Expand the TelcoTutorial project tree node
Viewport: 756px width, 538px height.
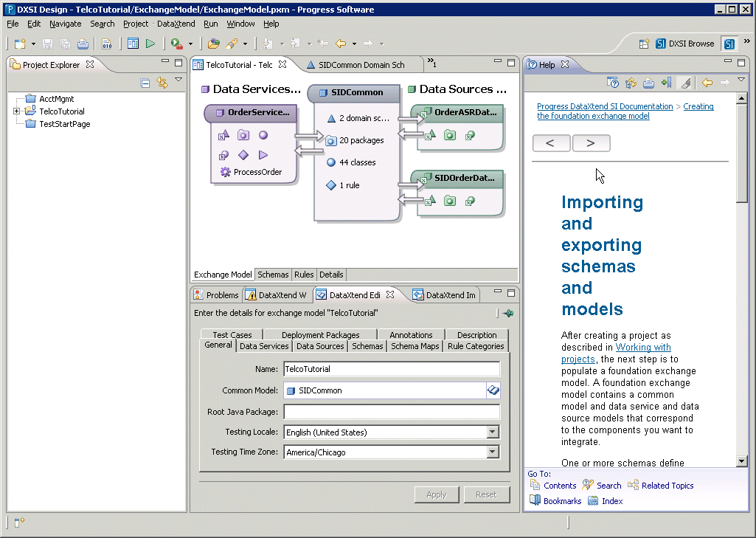(16, 111)
